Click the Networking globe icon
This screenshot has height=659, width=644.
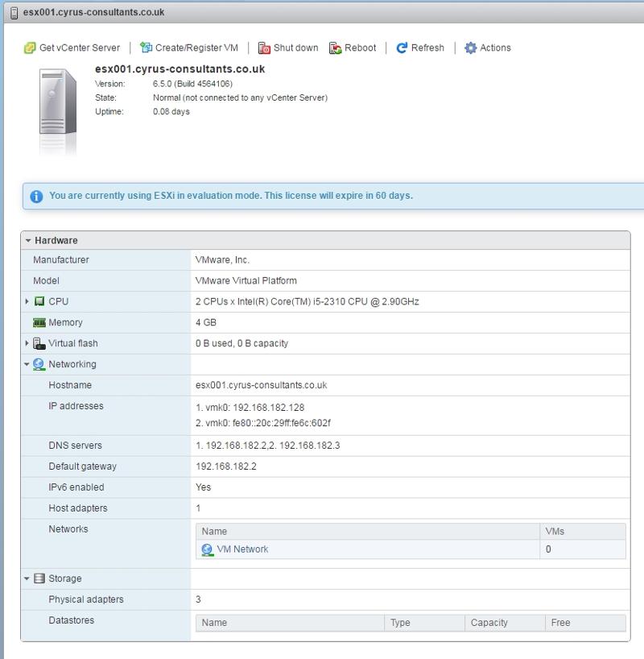tap(39, 364)
